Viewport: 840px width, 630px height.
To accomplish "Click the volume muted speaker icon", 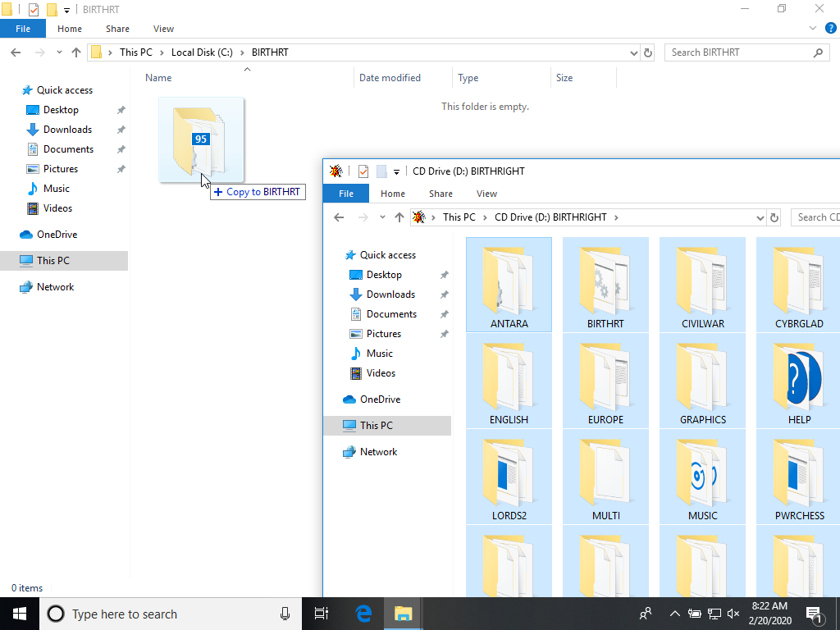I will pyautogui.click(x=733, y=614).
